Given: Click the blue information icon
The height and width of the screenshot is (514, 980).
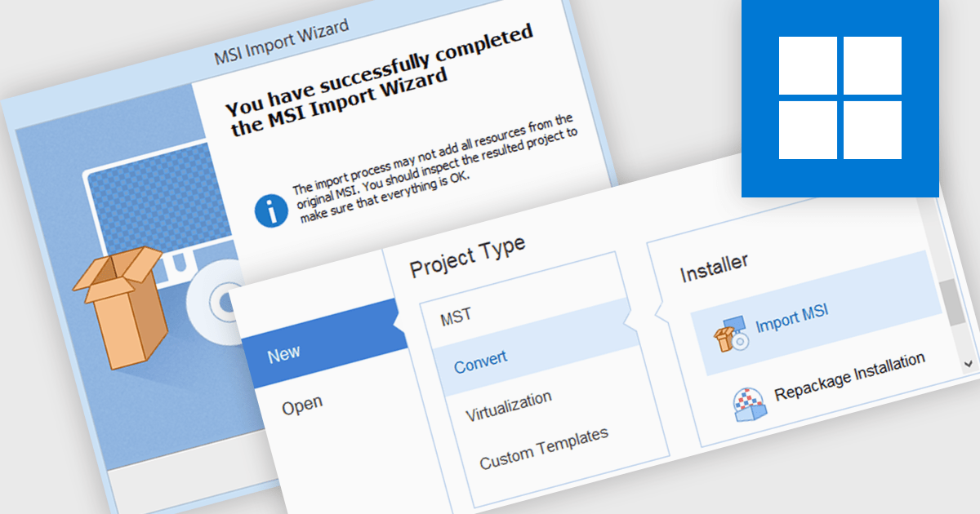Looking at the screenshot, I should (272, 210).
